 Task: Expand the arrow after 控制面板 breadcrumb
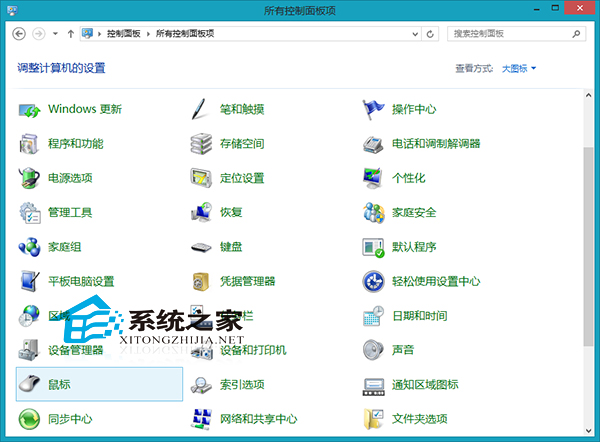tap(148, 34)
